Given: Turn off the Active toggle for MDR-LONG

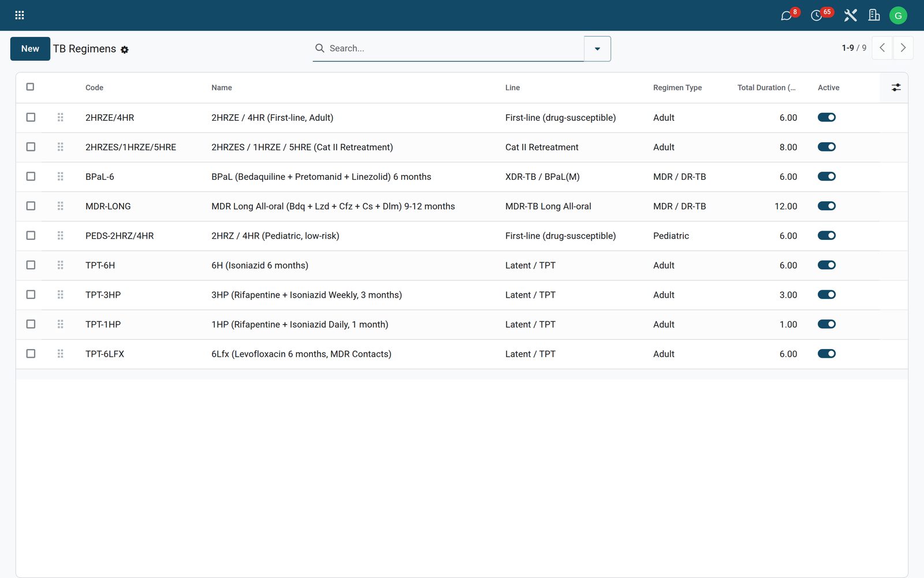Looking at the screenshot, I should click(826, 206).
